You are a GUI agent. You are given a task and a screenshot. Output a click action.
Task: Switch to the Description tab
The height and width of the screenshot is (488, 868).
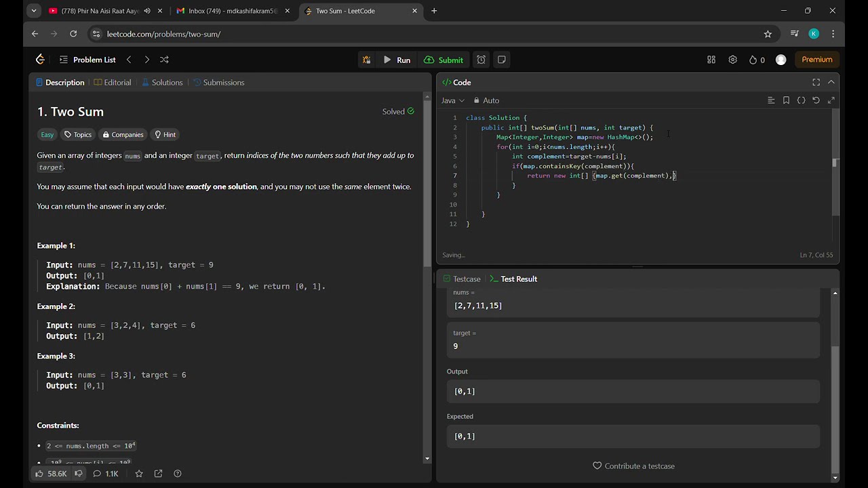[60, 83]
